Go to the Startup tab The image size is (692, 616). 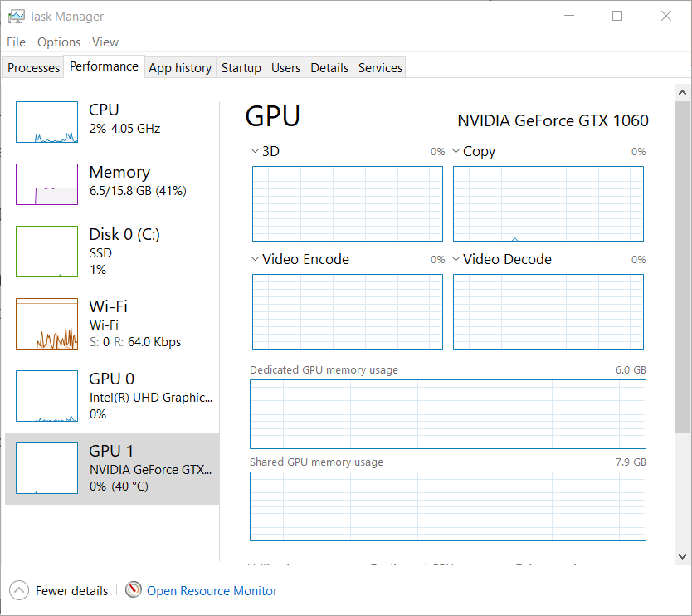(241, 67)
